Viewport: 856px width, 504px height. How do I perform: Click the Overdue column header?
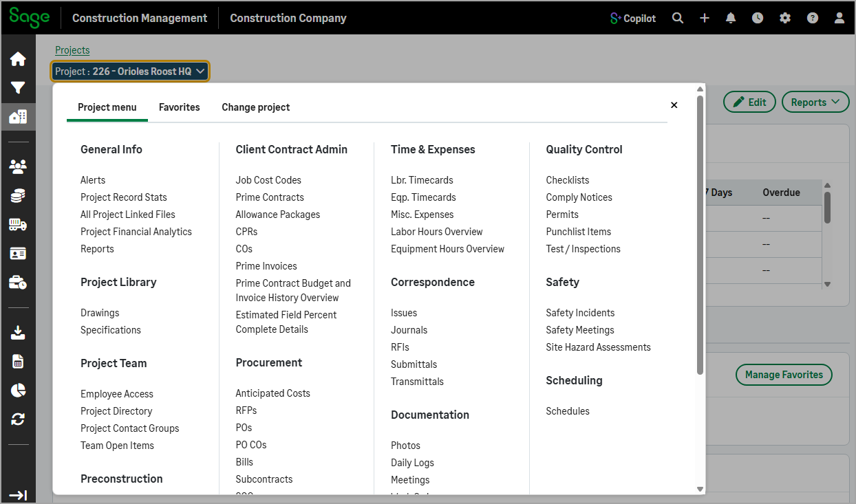point(781,193)
